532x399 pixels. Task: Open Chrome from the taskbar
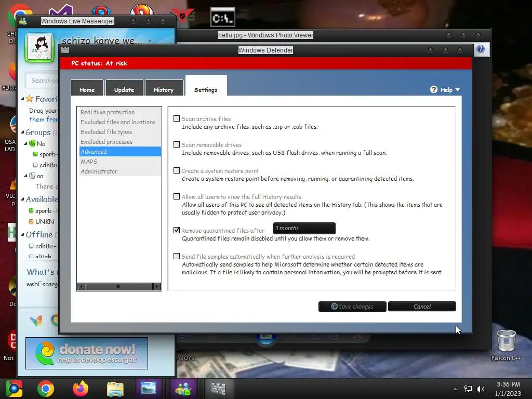point(46,389)
